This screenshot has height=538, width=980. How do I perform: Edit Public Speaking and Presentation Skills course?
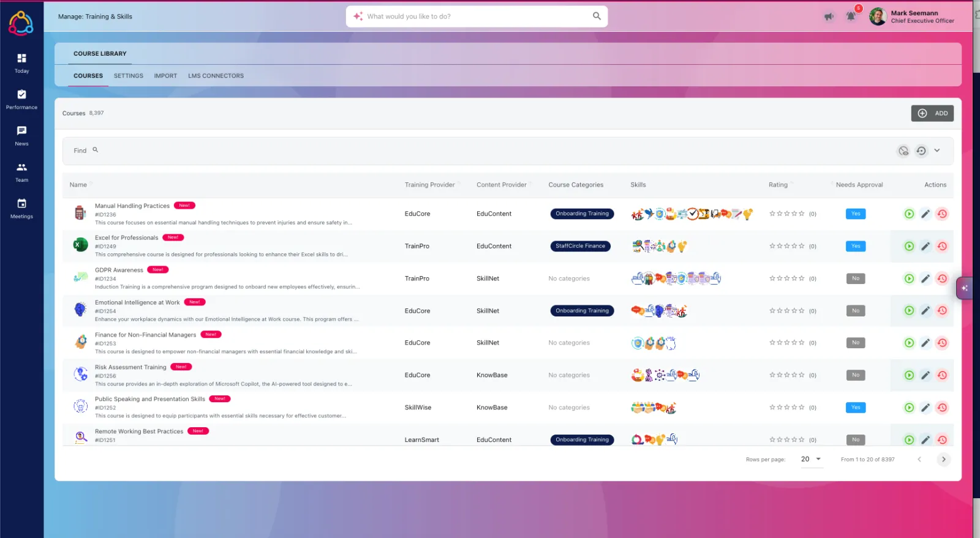coord(925,408)
